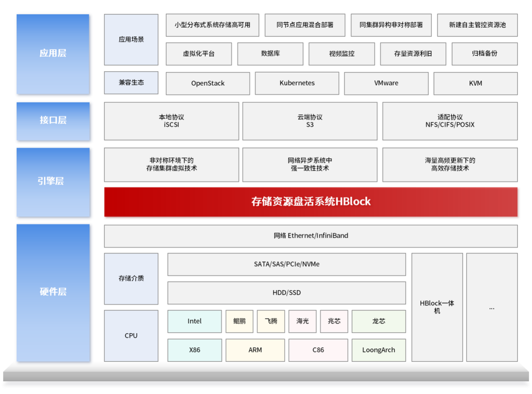This screenshot has height=394, width=532.
Task: Select the 飞腾 CPU block
Action: pyautogui.click(x=271, y=321)
